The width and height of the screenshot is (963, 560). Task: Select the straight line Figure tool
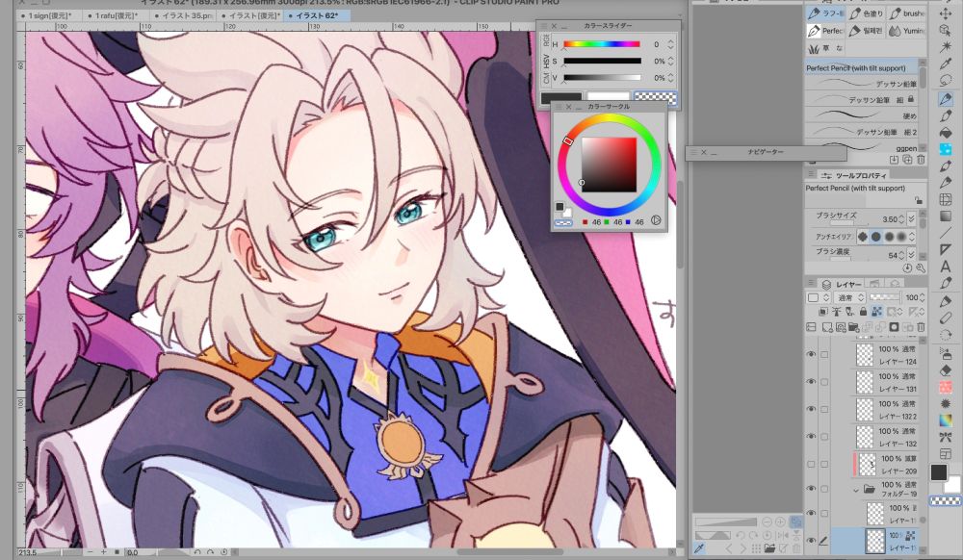946,233
